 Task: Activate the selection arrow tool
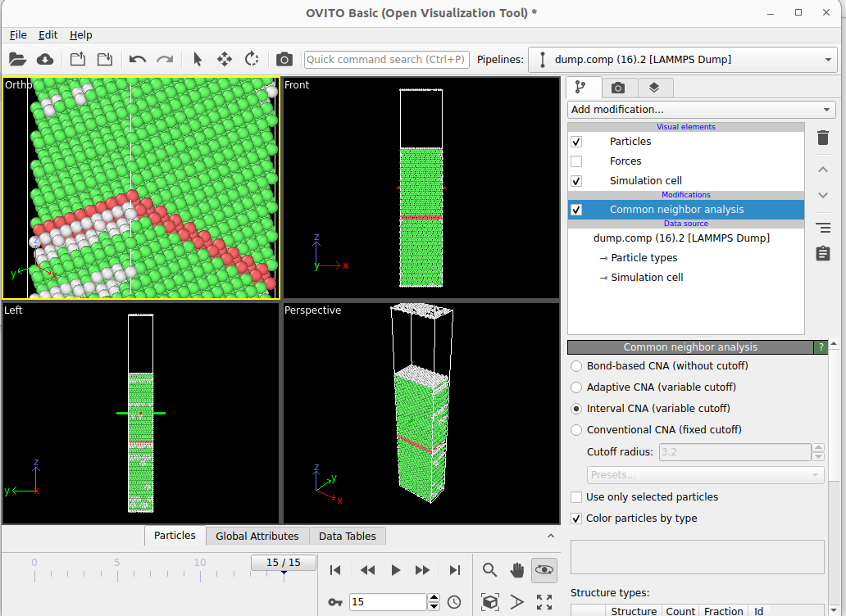pyautogui.click(x=198, y=59)
